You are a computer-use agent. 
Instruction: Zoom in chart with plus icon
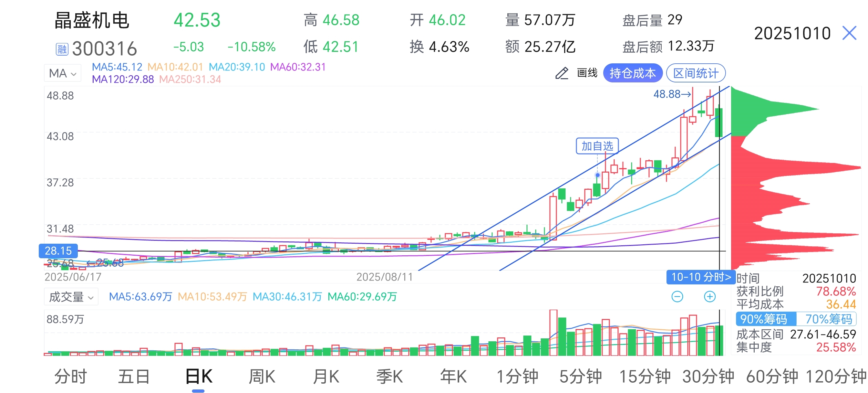(x=710, y=296)
